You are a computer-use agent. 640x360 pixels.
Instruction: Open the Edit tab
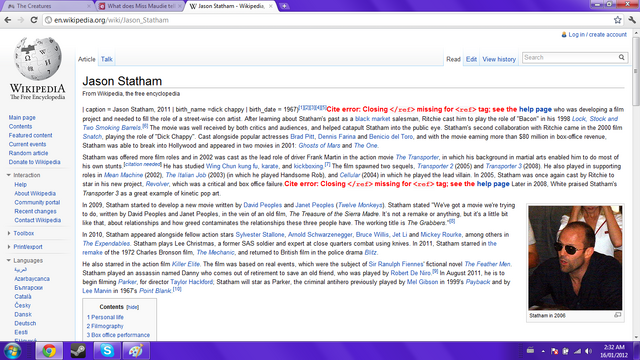471,59
